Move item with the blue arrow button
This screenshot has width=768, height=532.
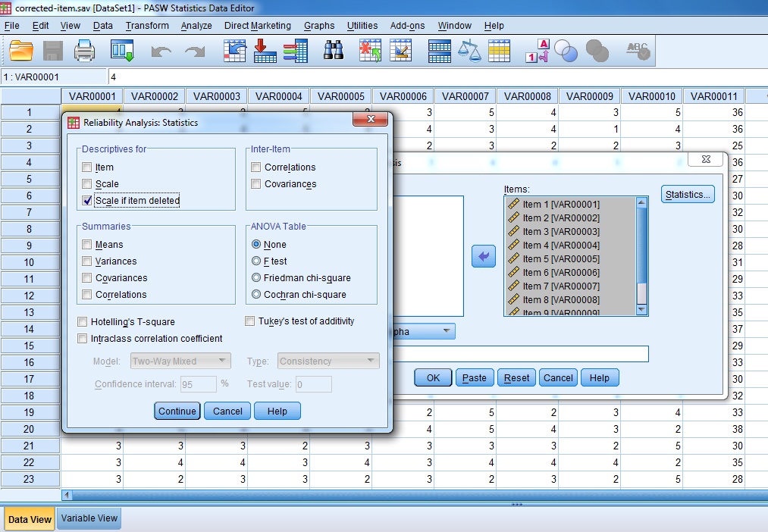483,256
